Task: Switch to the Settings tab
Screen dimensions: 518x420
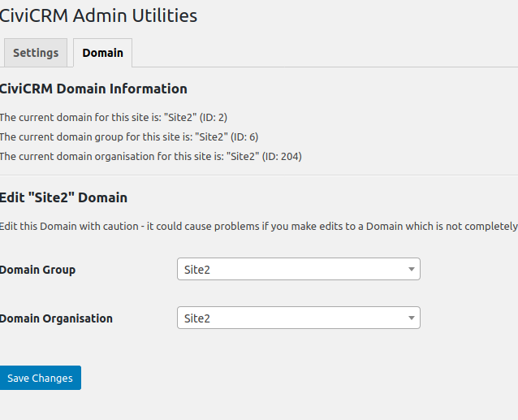Action: pos(36,53)
